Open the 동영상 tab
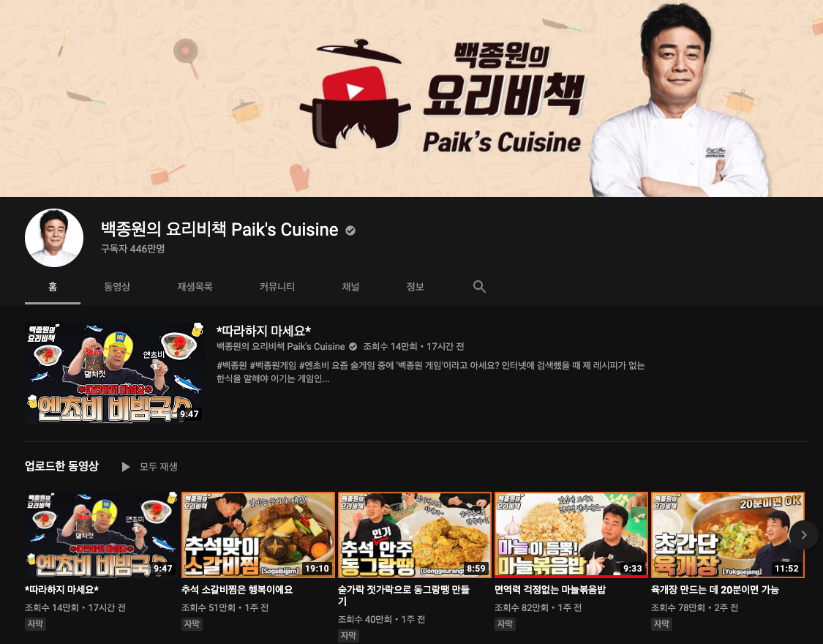This screenshot has height=644, width=823. coord(117,287)
